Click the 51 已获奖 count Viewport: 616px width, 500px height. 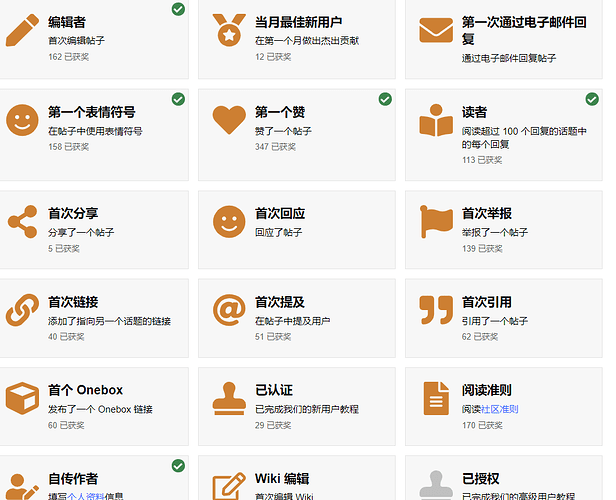[273, 337]
